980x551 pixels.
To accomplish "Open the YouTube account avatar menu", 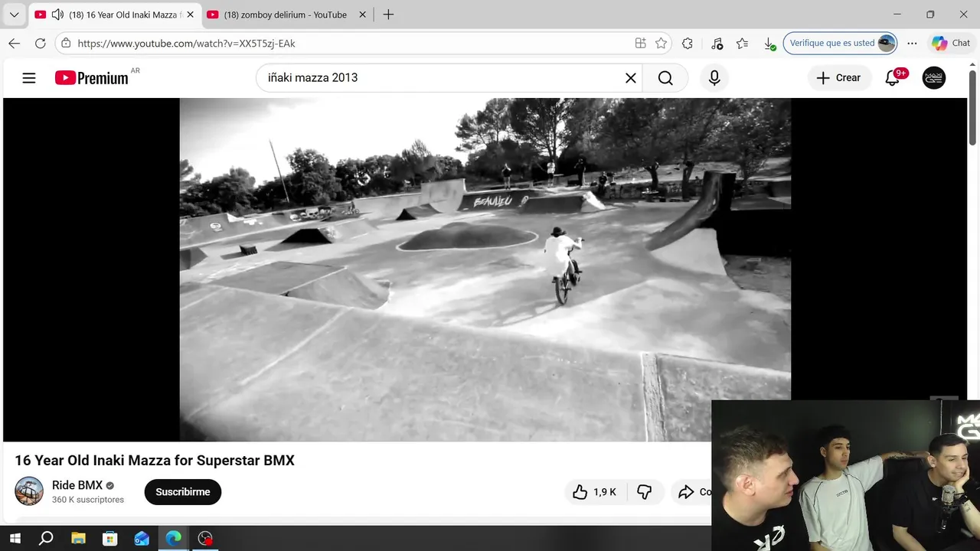I will (x=934, y=77).
